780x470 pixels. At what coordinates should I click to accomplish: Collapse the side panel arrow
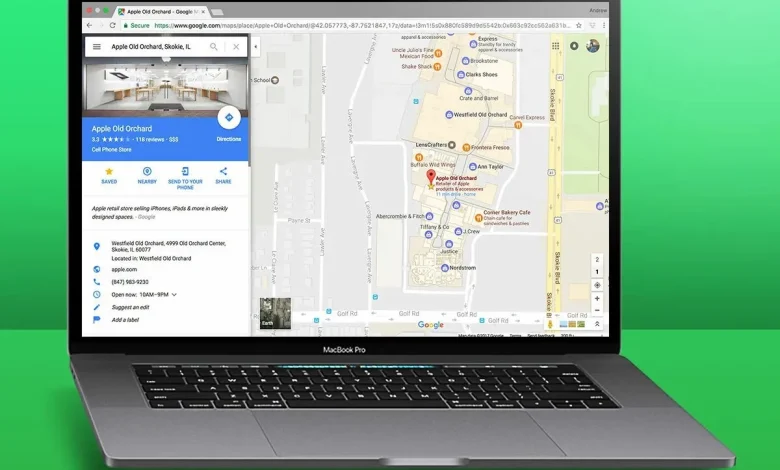[x=256, y=47]
